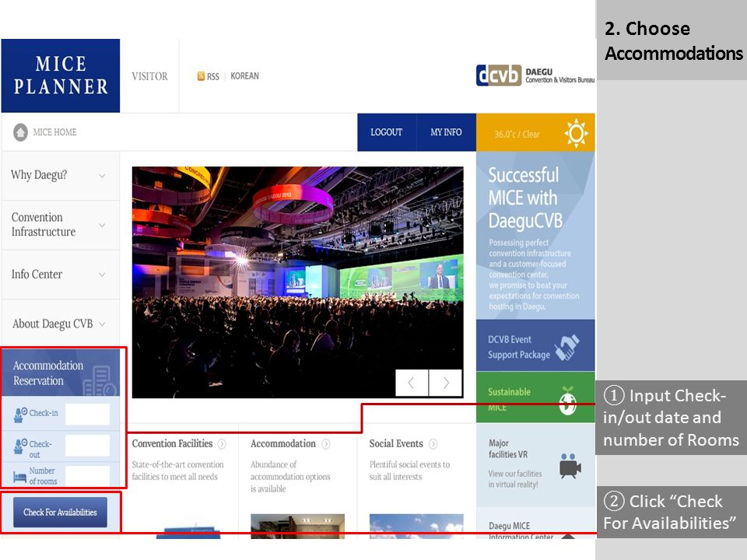Open MY INFO page
The width and height of the screenshot is (747, 560).
pyautogui.click(x=446, y=132)
